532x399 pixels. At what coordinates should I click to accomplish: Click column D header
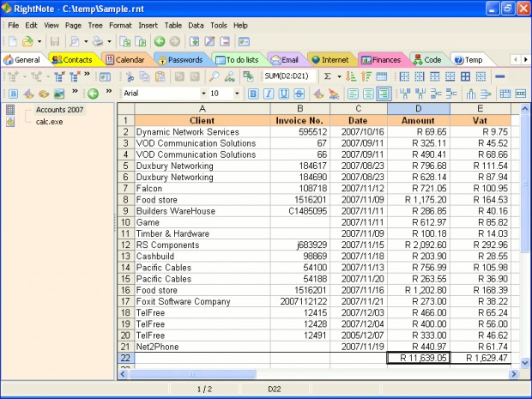419,109
